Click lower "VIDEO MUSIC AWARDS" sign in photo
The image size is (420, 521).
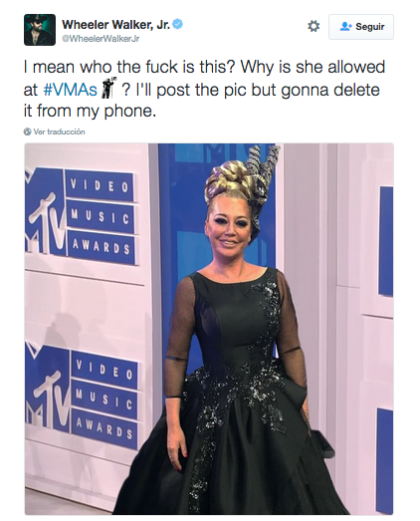click(105, 400)
